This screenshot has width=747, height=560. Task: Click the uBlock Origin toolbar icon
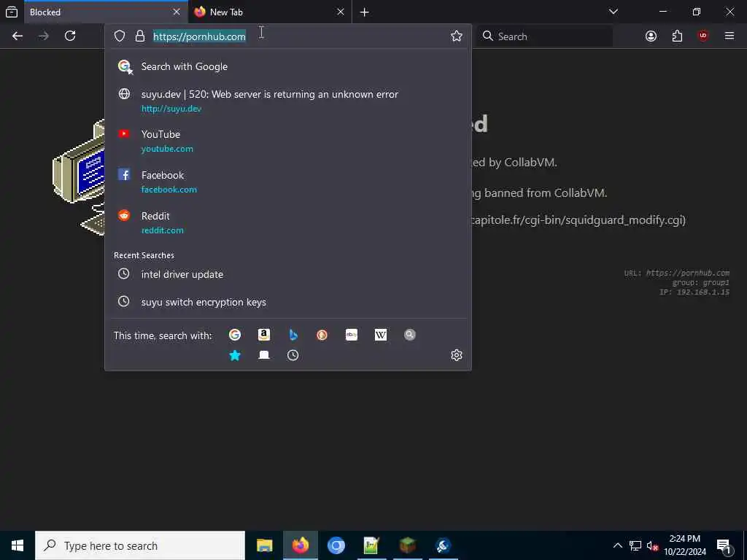(x=703, y=36)
